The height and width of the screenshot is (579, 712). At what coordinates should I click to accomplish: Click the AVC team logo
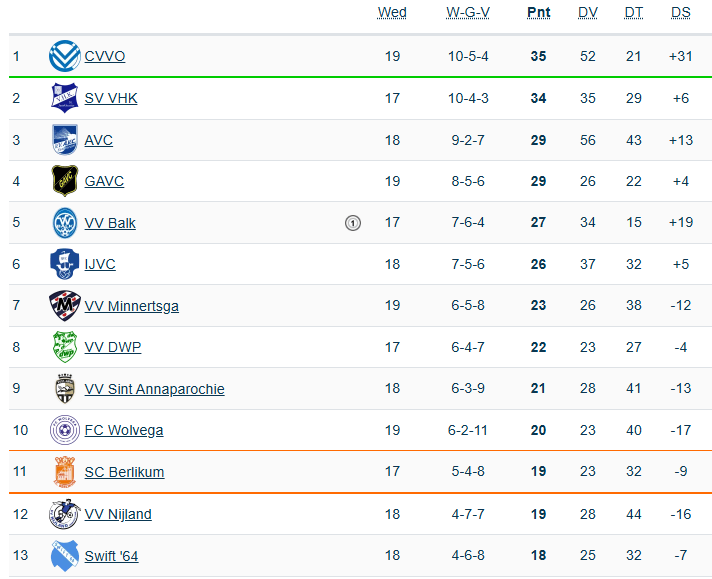tap(65, 140)
